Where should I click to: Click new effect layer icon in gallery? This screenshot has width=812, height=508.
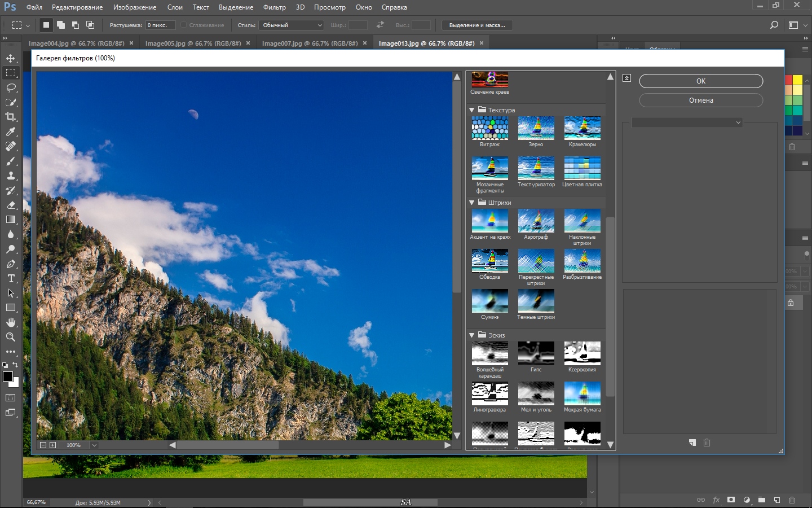tap(692, 443)
